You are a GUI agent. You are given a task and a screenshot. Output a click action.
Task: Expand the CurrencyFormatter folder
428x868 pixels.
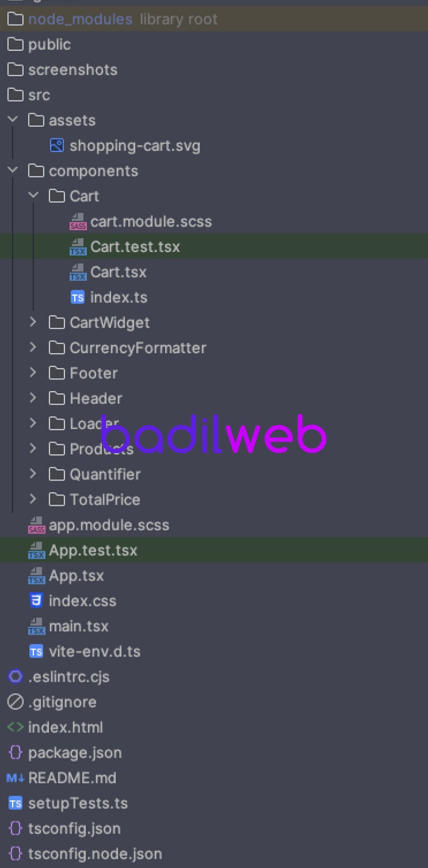click(x=33, y=347)
